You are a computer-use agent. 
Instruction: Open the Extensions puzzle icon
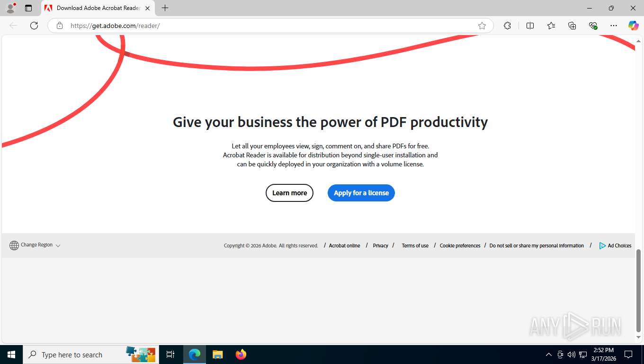pos(508,26)
